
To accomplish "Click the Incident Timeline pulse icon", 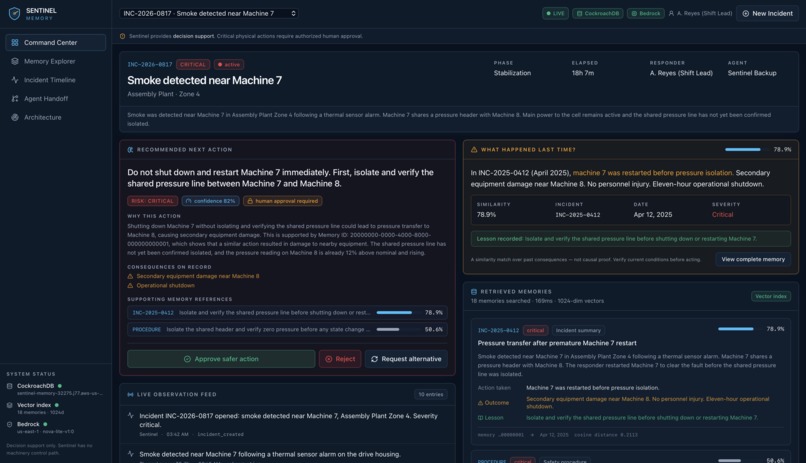I will pyautogui.click(x=15, y=80).
